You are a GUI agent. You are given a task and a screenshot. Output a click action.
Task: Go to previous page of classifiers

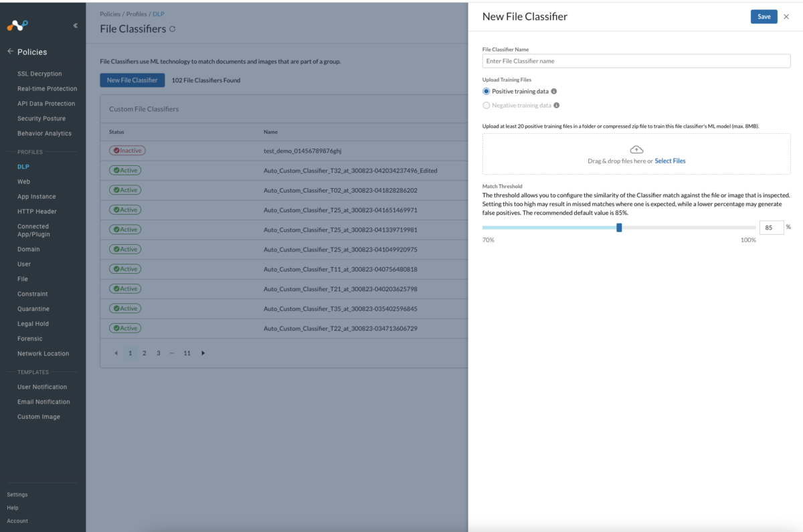(116, 353)
